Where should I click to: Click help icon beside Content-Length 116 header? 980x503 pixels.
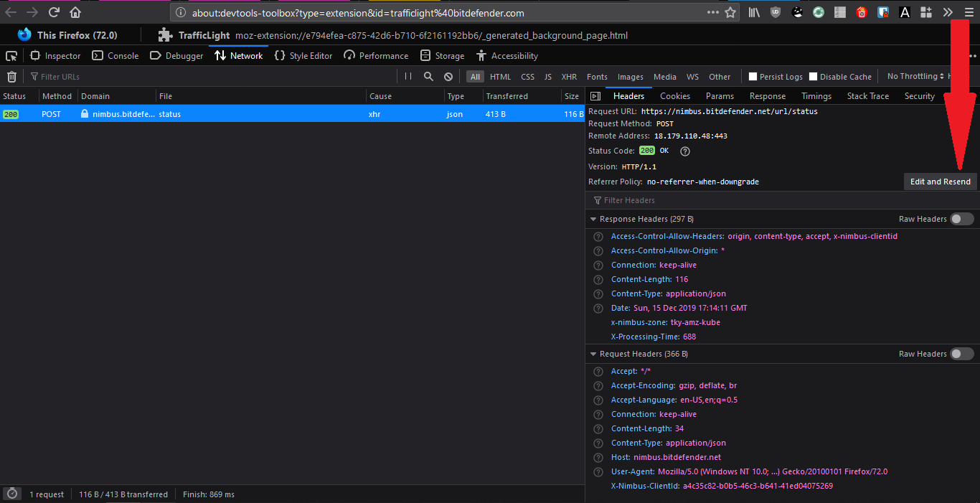598,280
